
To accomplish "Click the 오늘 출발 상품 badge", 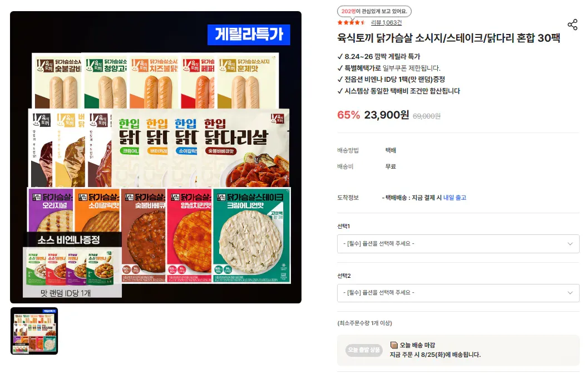I will [364, 350].
